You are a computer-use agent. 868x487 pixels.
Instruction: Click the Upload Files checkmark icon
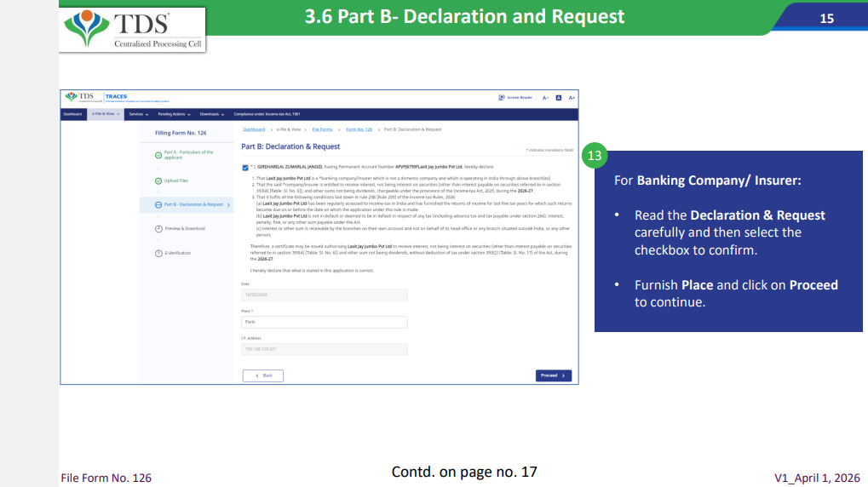click(x=158, y=180)
